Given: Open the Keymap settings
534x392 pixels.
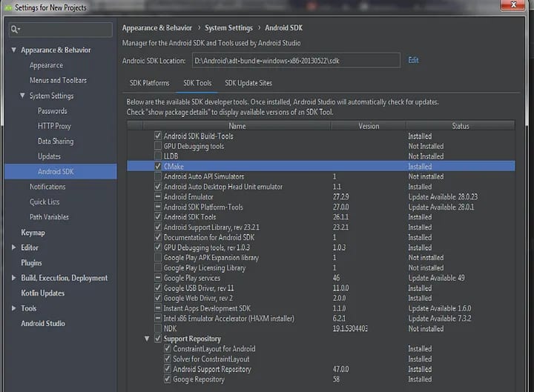Looking at the screenshot, I should [x=33, y=233].
